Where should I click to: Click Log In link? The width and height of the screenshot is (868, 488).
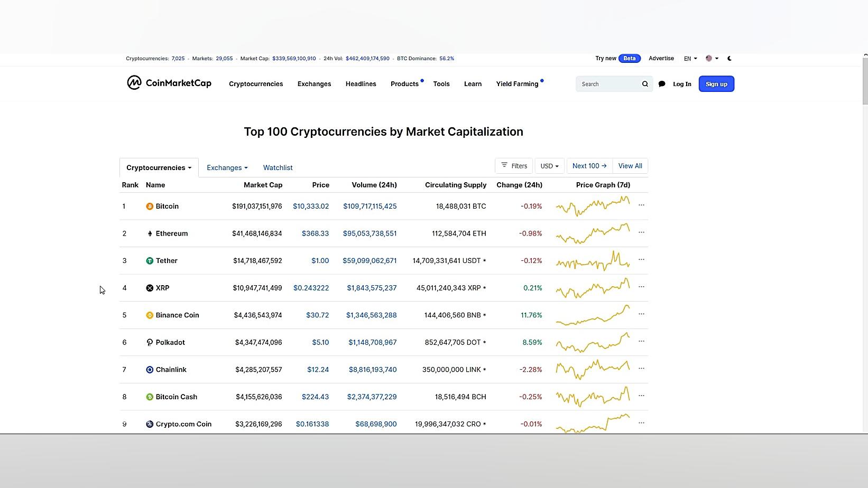[682, 84]
